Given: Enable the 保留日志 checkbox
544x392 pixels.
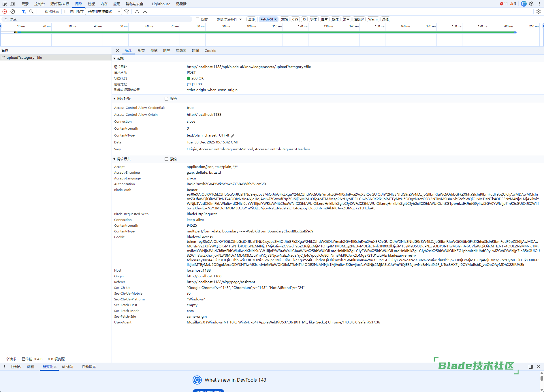Looking at the screenshot, I should click(x=42, y=12).
